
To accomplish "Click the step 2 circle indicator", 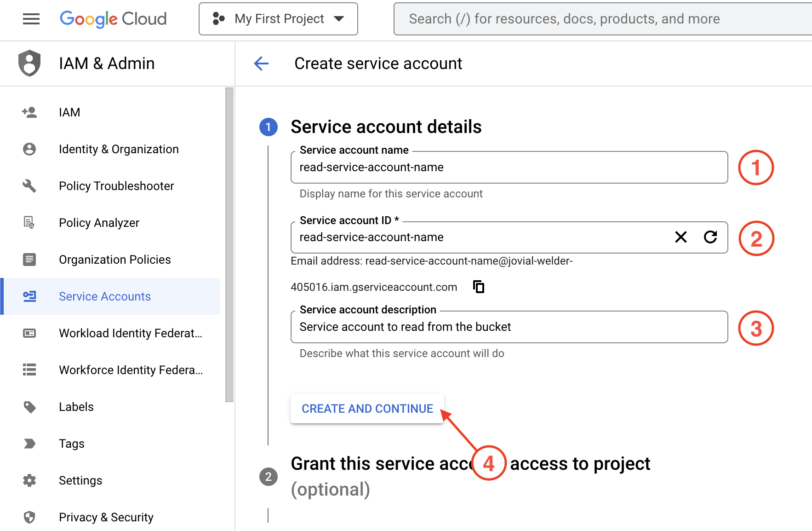I will [x=269, y=477].
